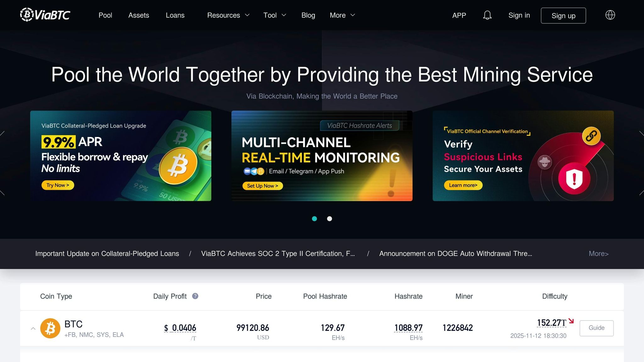644x362 pixels.
Task: Click Try Now on the loan banner
Action: 58,185
